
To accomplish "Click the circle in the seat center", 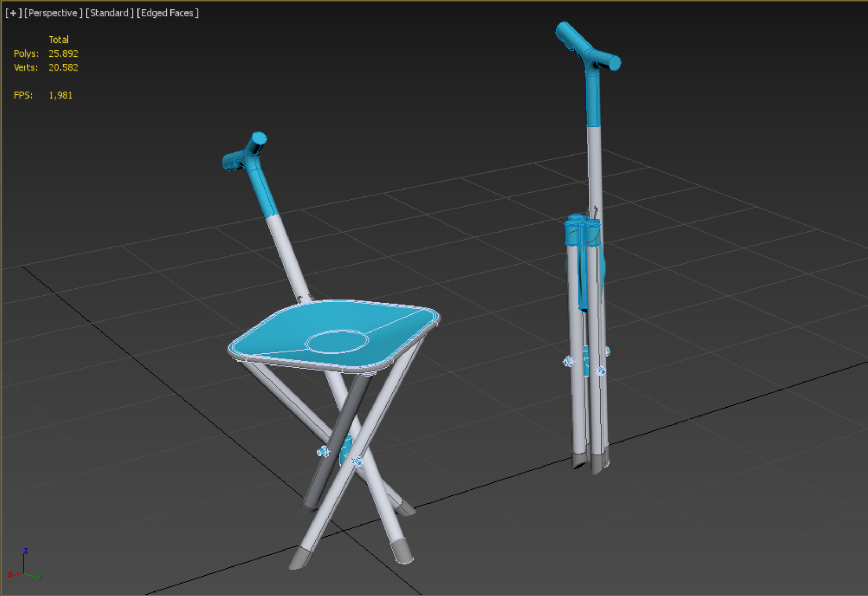I will click(x=337, y=341).
